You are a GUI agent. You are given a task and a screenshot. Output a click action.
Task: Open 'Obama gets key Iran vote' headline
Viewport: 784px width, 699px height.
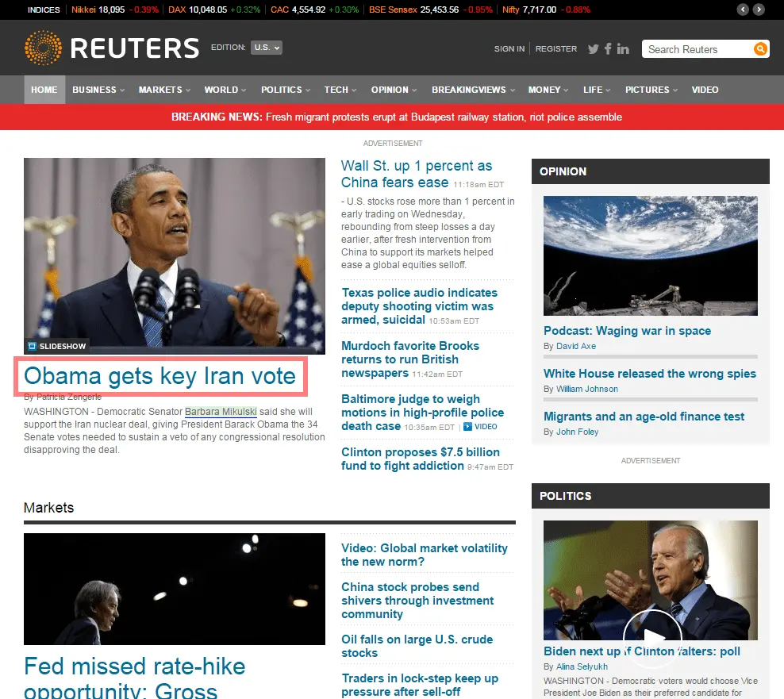[160, 376]
